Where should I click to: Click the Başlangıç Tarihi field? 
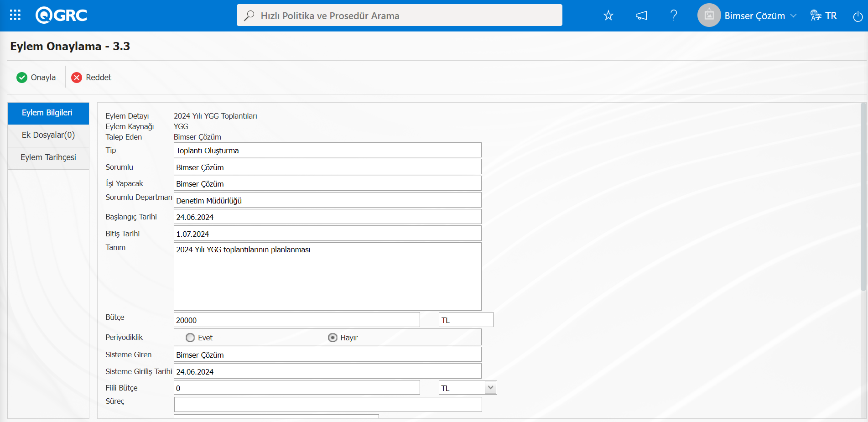pyautogui.click(x=327, y=217)
